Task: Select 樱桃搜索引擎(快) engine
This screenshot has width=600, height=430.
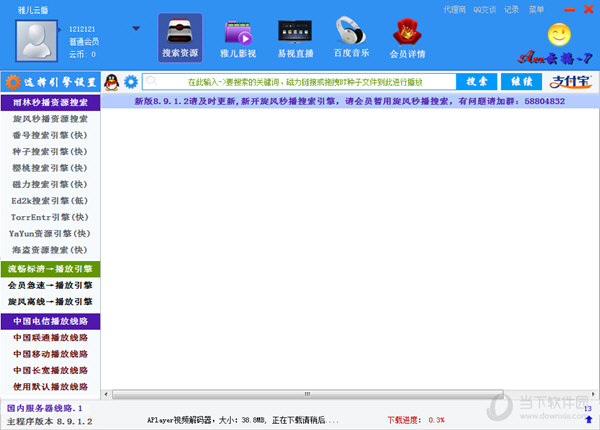Action: click(51, 168)
